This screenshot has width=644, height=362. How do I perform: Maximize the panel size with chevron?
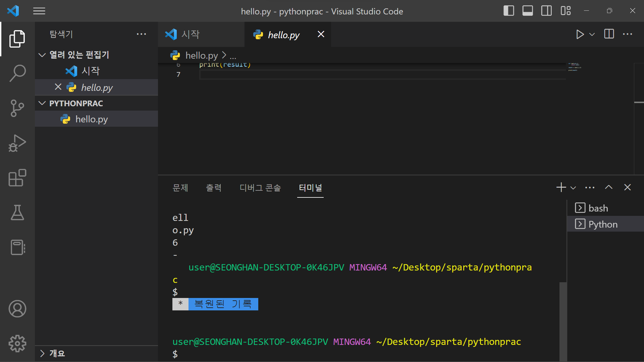point(609,187)
